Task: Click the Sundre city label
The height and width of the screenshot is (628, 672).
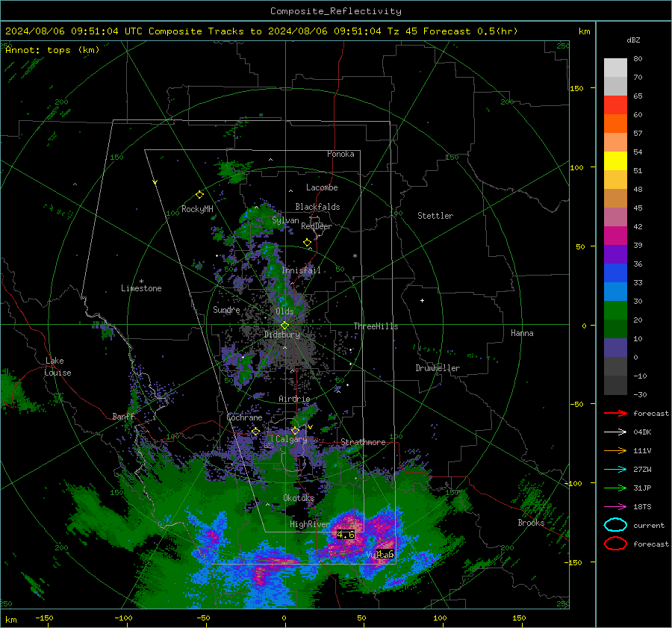Action: click(x=226, y=310)
